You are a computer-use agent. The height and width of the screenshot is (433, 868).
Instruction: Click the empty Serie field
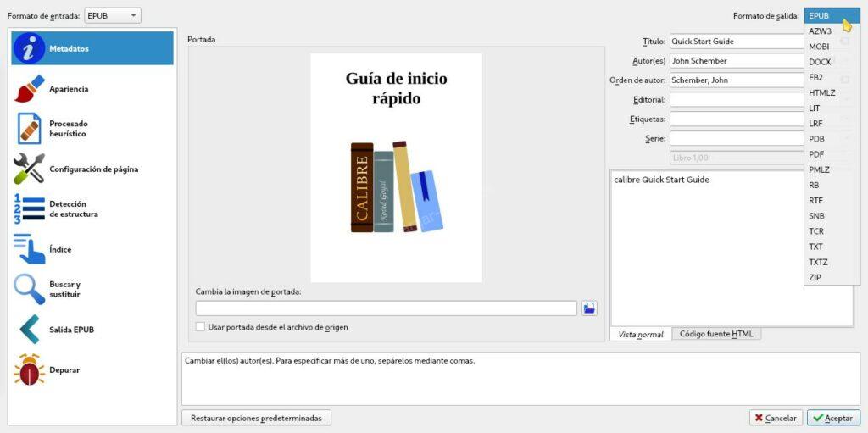(x=737, y=138)
